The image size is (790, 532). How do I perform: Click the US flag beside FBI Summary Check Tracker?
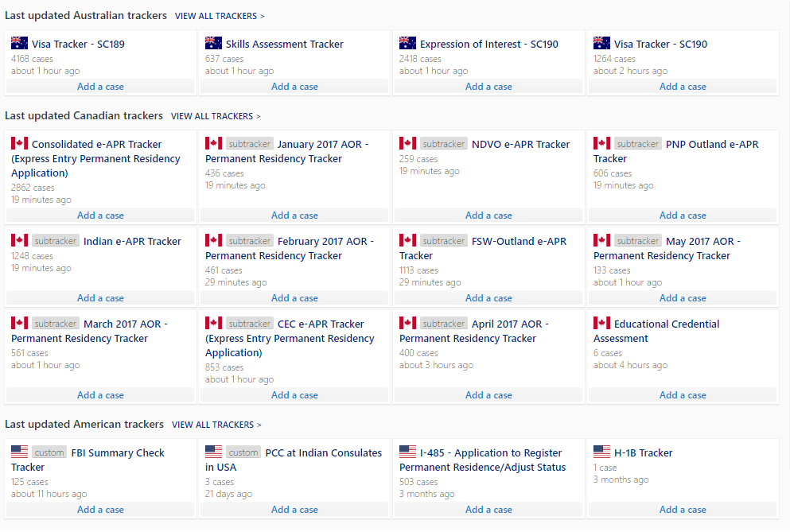19,452
